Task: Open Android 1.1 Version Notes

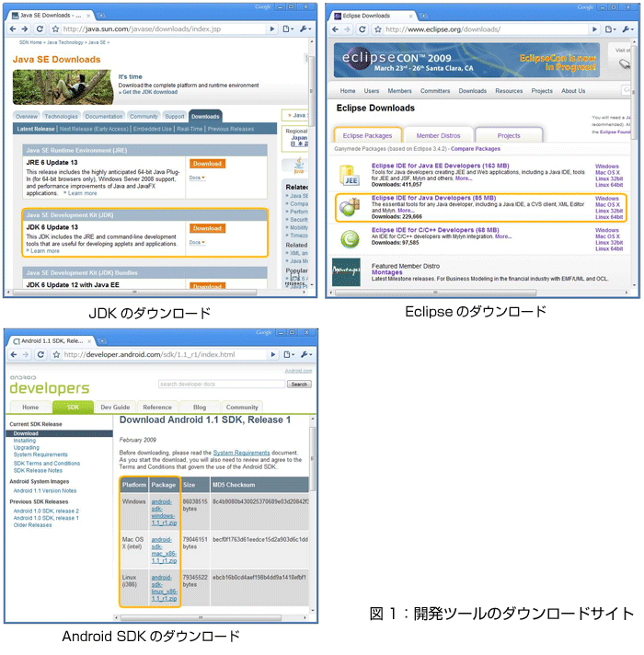Action: pyautogui.click(x=45, y=491)
